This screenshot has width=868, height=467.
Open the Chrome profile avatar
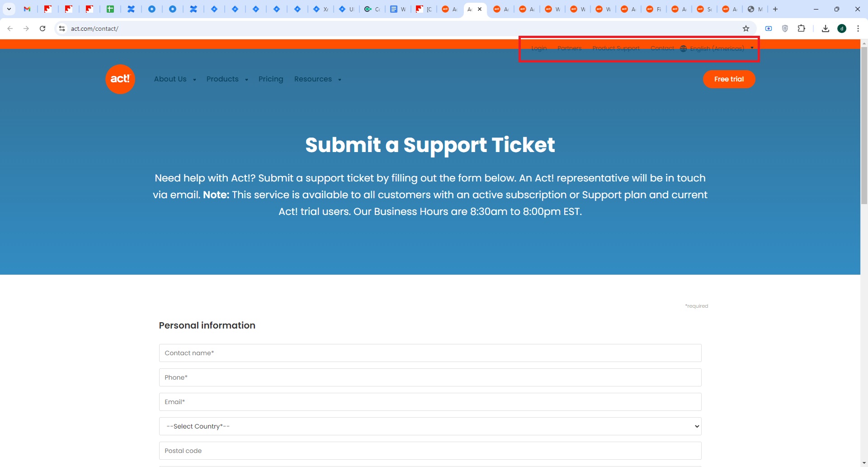coord(842,29)
